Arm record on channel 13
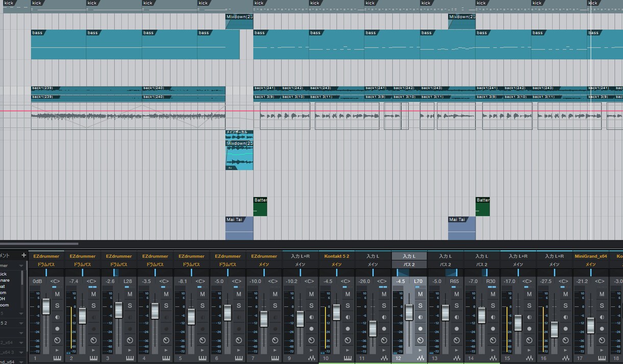The image size is (623, 364). pos(457,328)
